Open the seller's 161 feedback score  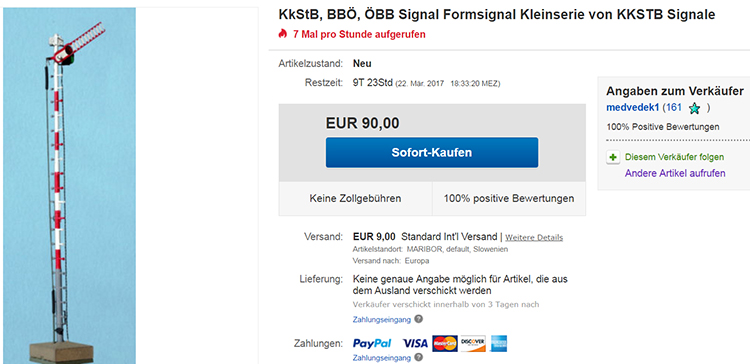pyautogui.click(x=674, y=108)
